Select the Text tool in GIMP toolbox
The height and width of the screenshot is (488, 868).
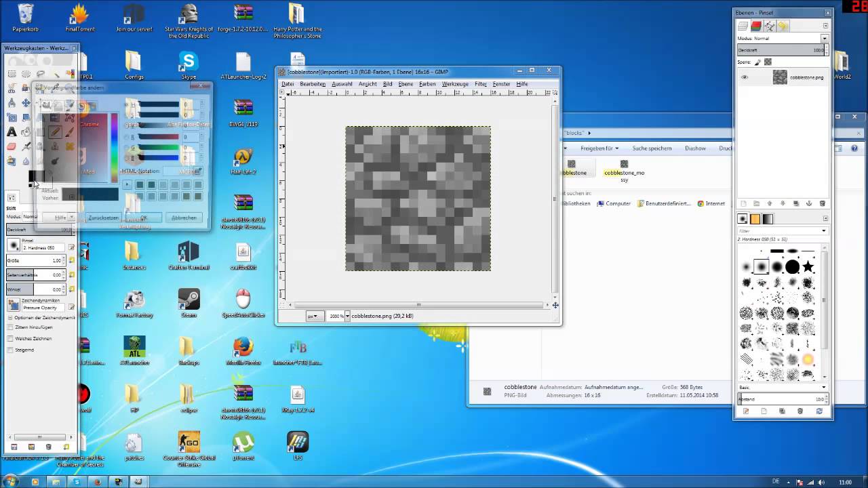click(12, 132)
